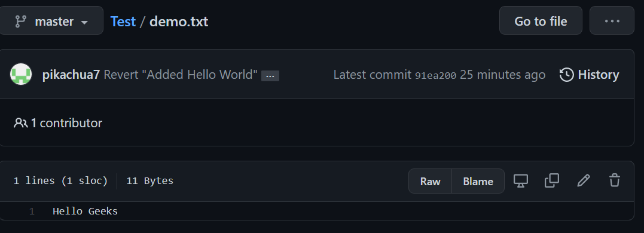This screenshot has width=644, height=233.
Task: Open the master branch selector dropdown
Action: tap(50, 20)
